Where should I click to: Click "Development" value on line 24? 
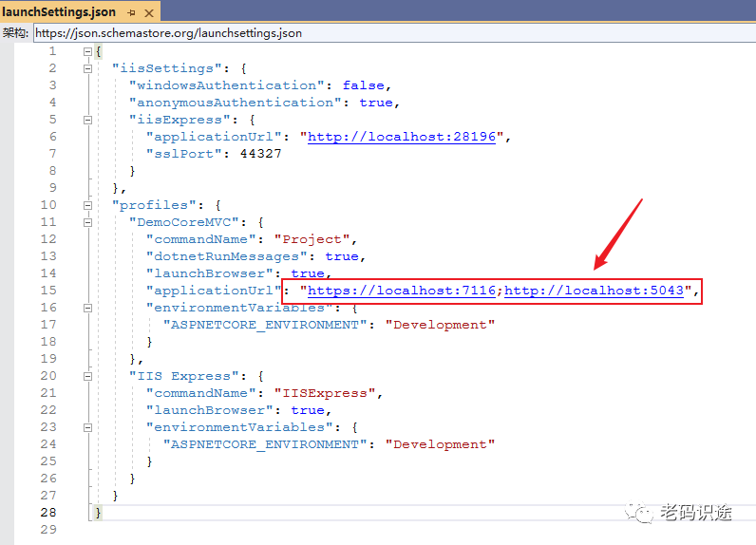[x=440, y=444]
